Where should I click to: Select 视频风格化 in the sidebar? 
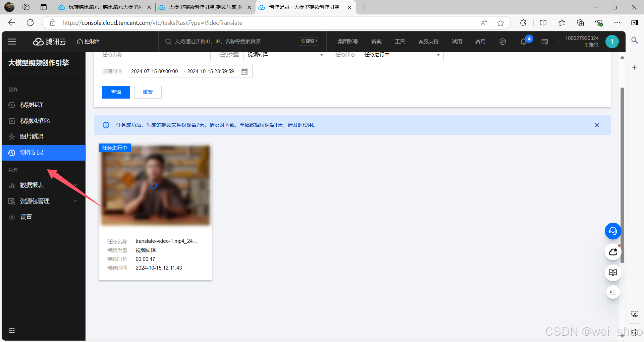point(35,121)
